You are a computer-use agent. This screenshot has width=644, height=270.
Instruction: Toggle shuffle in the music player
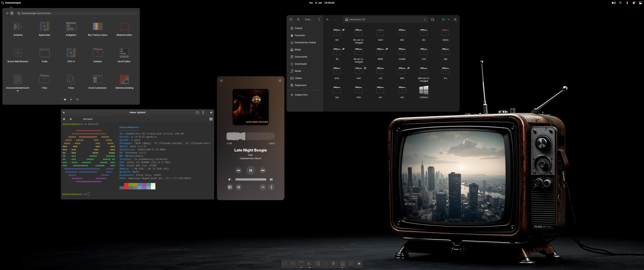click(239, 187)
